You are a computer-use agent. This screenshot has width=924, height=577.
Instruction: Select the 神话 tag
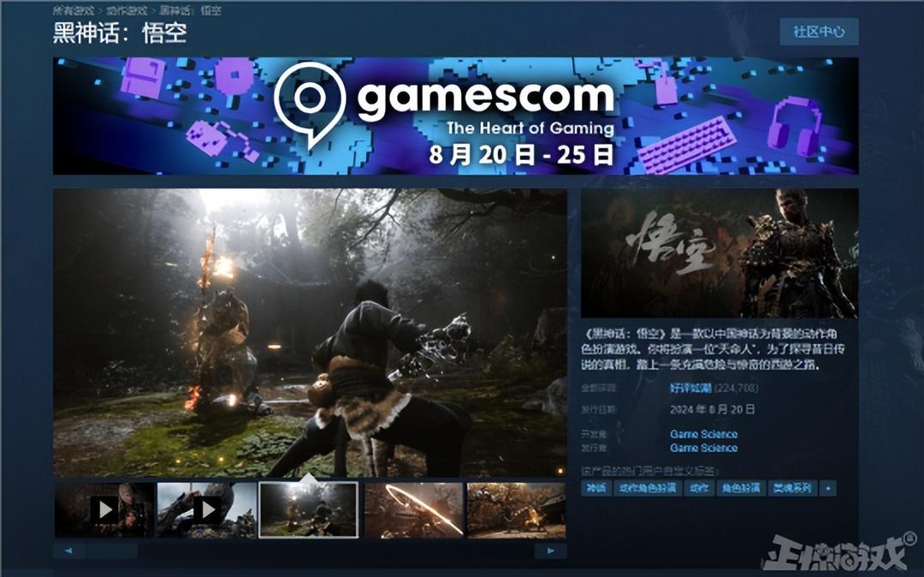point(596,488)
